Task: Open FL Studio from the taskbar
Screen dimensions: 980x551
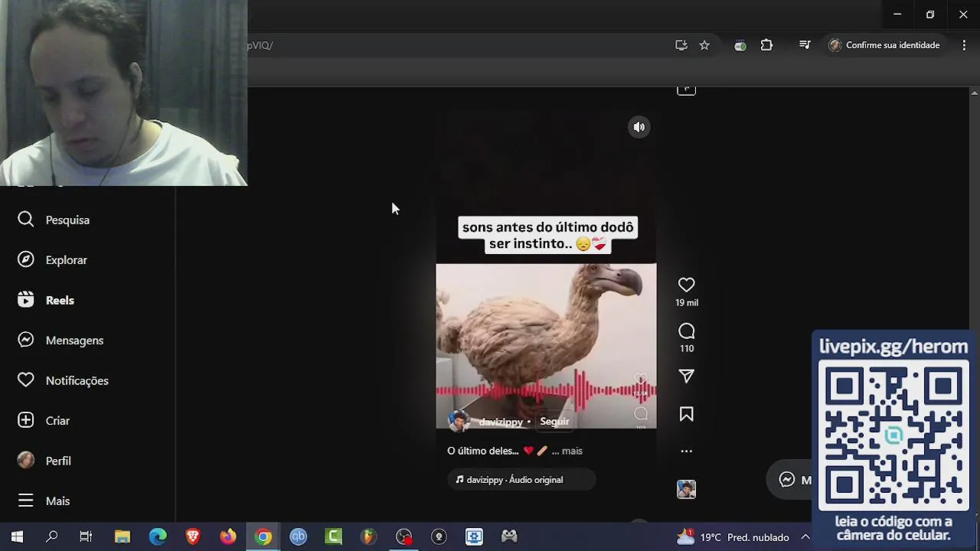Action: pos(369,537)
